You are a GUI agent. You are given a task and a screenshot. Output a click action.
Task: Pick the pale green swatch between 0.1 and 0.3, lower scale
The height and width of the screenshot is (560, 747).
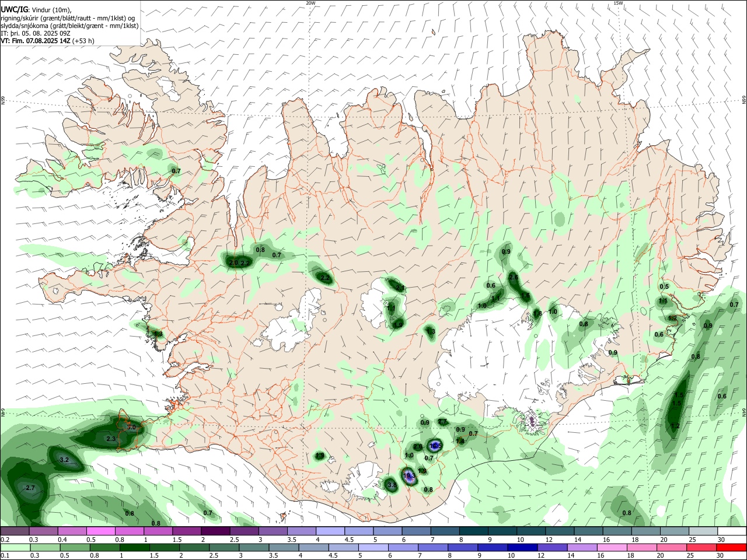(x=15, y=548)
